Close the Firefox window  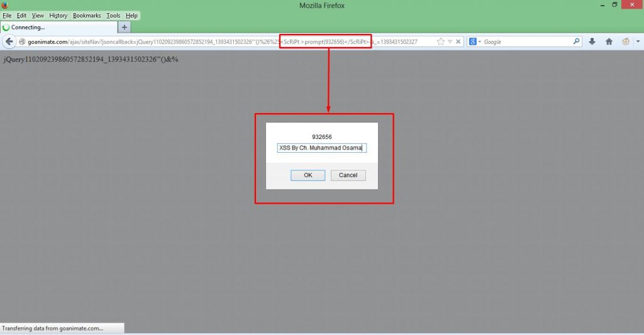pyautogui.click(x=632, y=5)
